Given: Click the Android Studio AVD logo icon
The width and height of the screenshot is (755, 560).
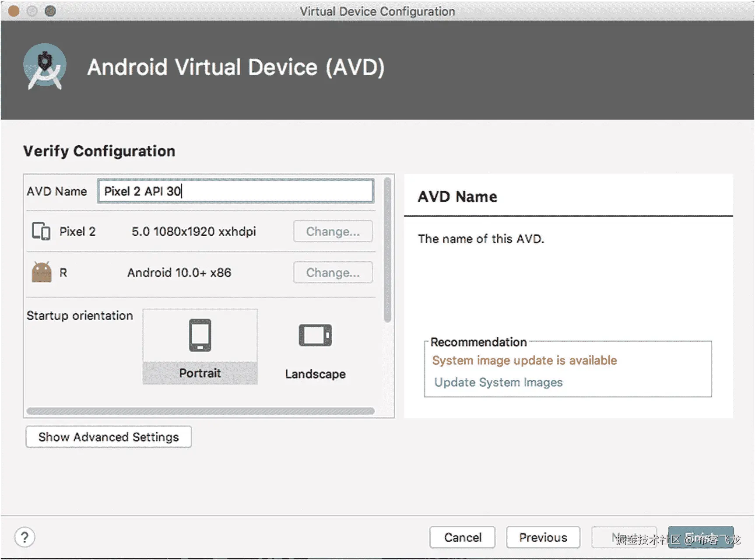Looking at the screenshot, I should click(x=45, y=66).
